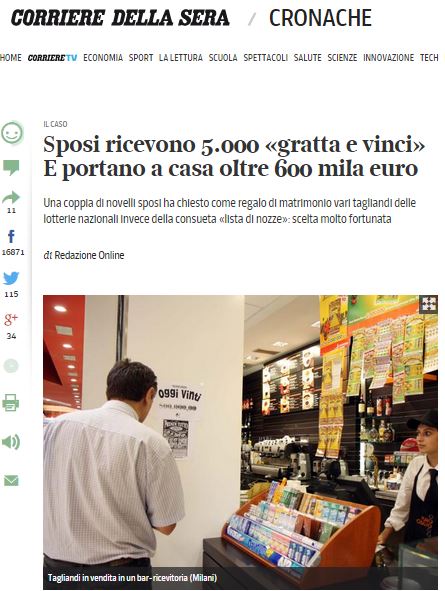Open the Salute navigation item
This screenshot has width=445, height=591.
(x=308, y=58)
